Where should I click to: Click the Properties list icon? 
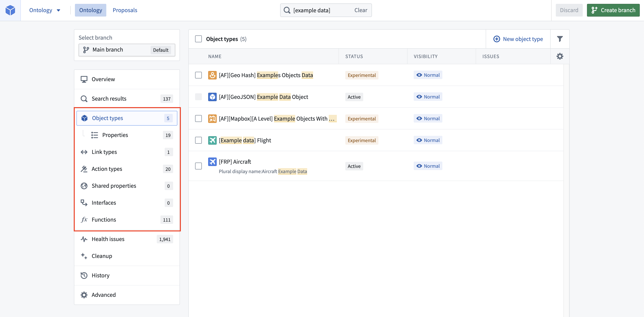pyautogui.click(x=95, y=135)
